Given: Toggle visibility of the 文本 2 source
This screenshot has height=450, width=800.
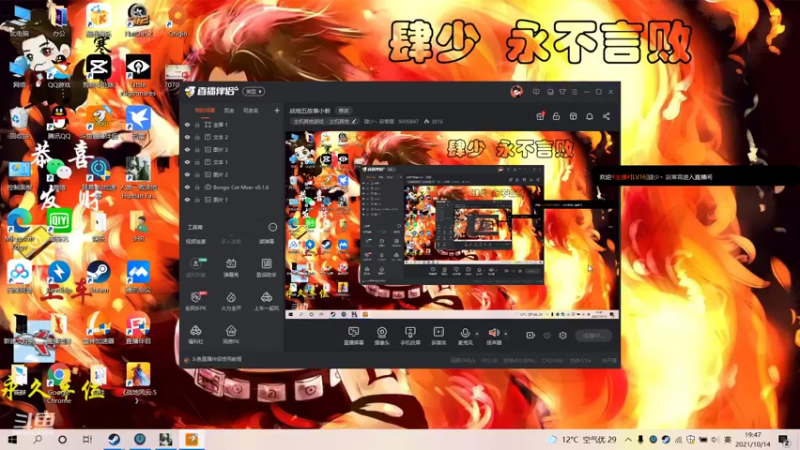Looking at the screenshot, I should 187,137.
